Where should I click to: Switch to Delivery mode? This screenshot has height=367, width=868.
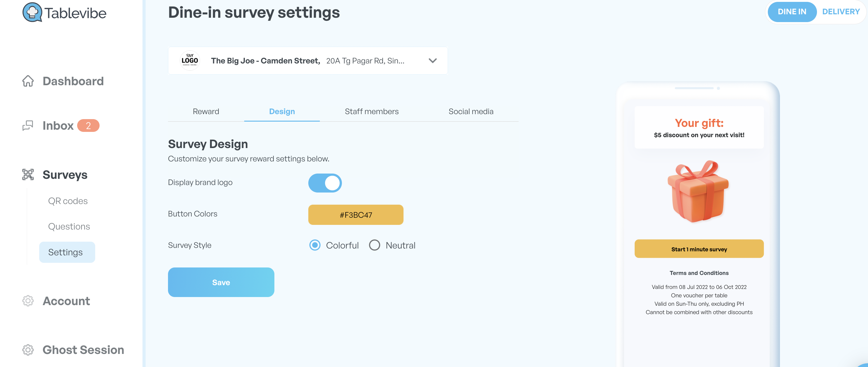[841, 12]
